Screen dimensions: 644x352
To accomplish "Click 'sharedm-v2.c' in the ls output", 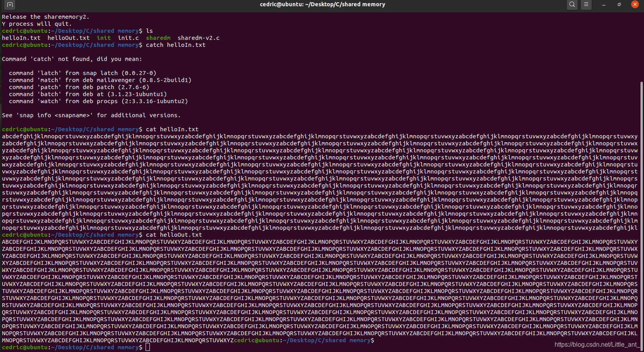I will 199,38.
